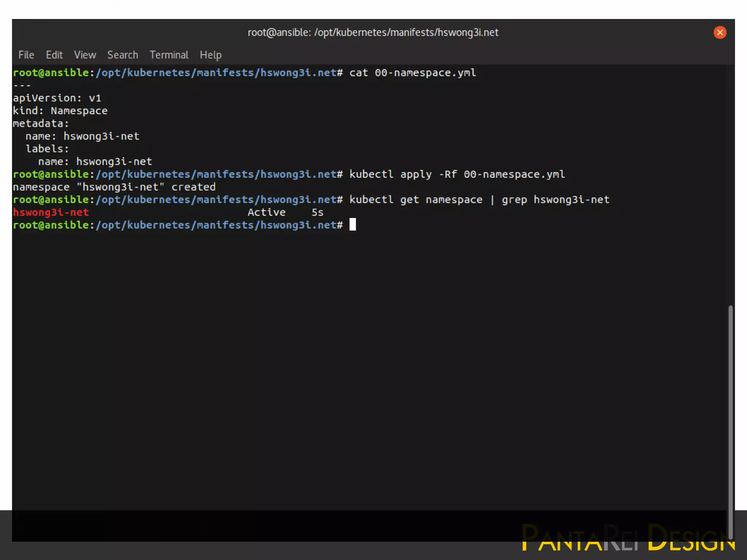
Task: Click the '5s' age value
Action: click(317, 212)
